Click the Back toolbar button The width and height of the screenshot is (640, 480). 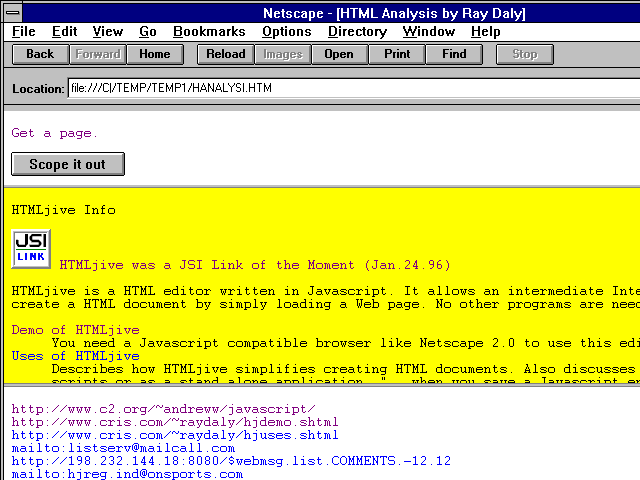(40, 54)
